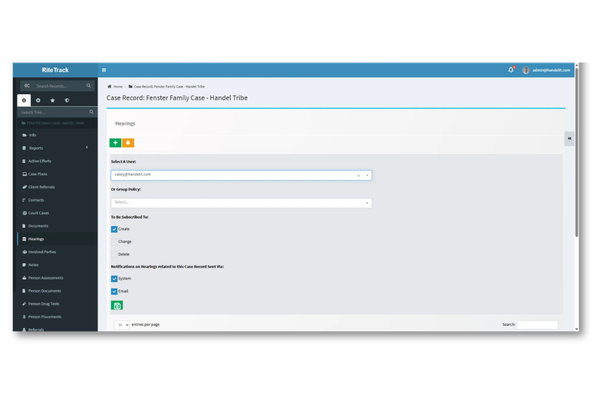Click the Case Record page title
The width and height of the screenshot is (600, 400).
pos(177,98)
